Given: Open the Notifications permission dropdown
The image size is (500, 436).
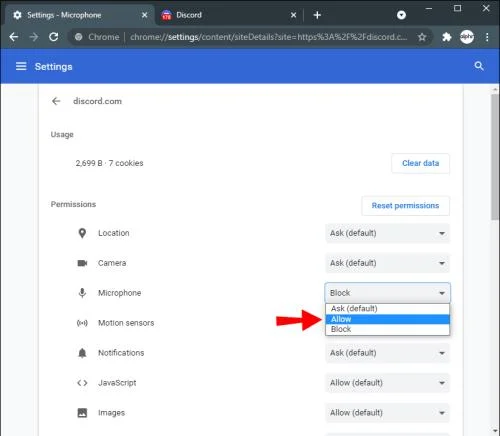Looking at the screenshot, I should tap(387, 353).
